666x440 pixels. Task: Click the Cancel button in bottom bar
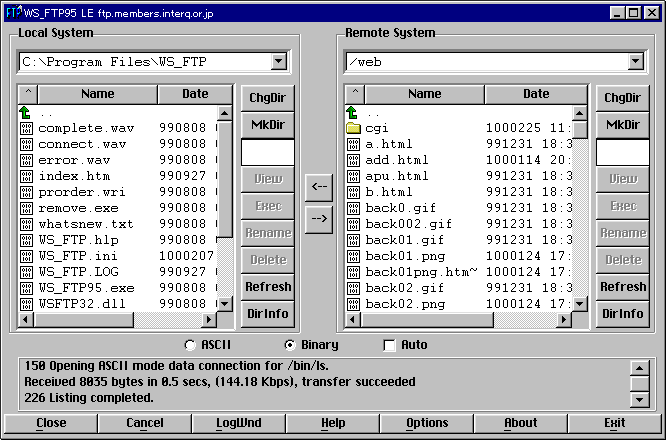(144, 423)
